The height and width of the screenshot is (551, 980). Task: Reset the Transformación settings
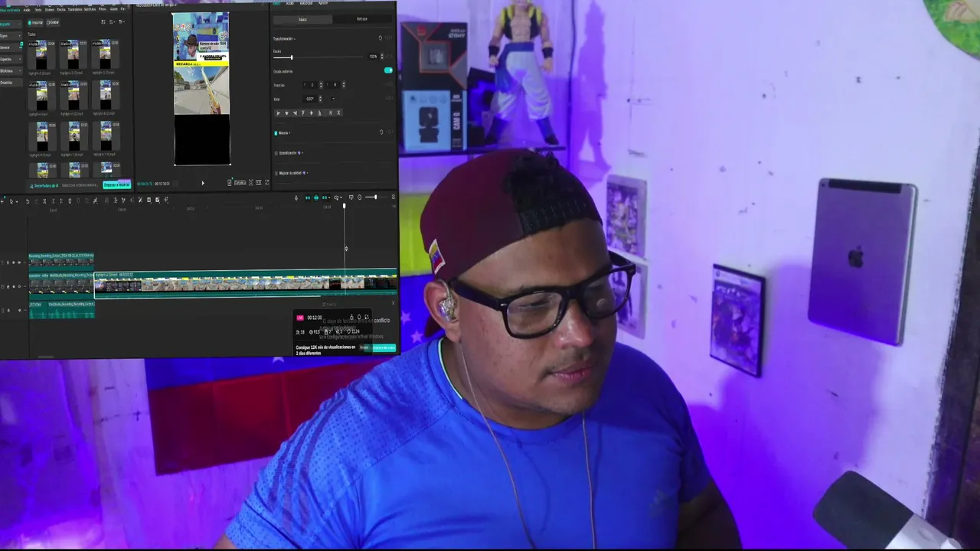tap(381, 38)
